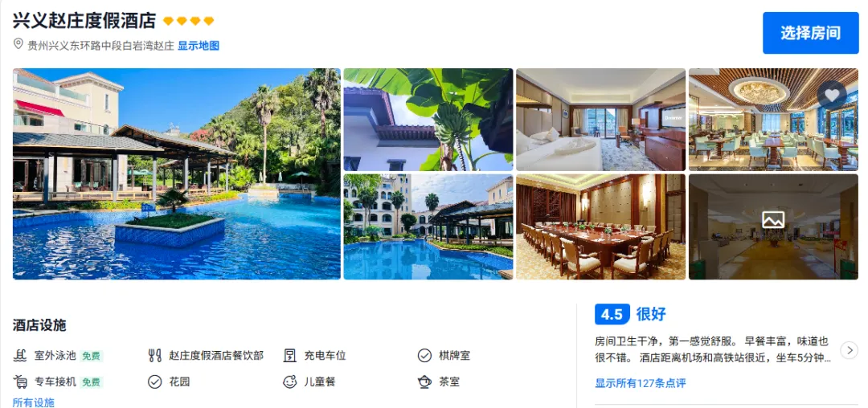
Task: Click the charging station parking icon
Action: 290,356
